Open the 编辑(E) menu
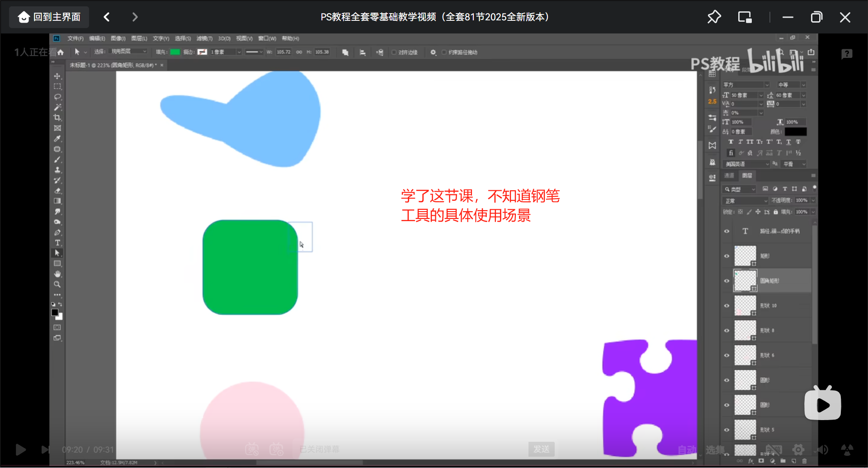 [x=97, y=38]
